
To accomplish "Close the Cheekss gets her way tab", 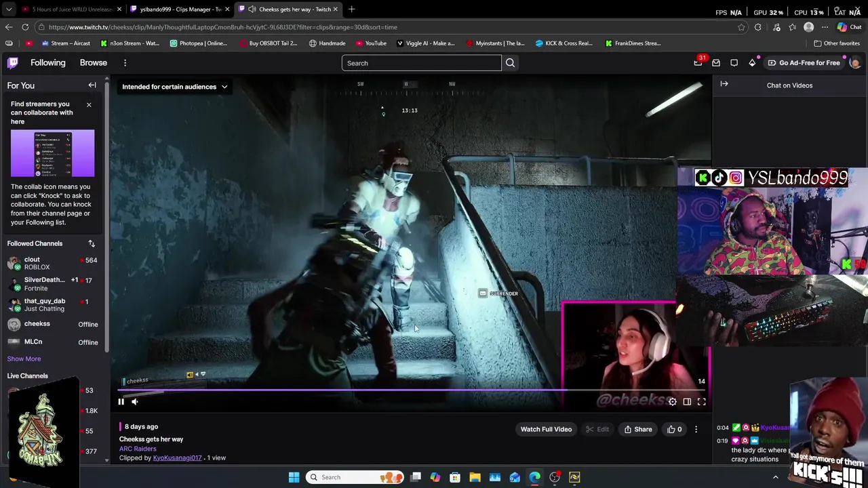I will point(335,9).
